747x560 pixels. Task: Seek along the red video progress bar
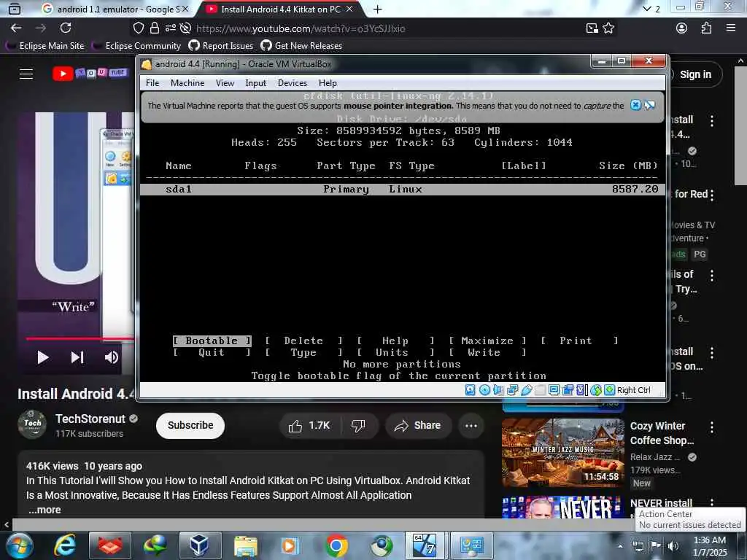pos(80,338)
